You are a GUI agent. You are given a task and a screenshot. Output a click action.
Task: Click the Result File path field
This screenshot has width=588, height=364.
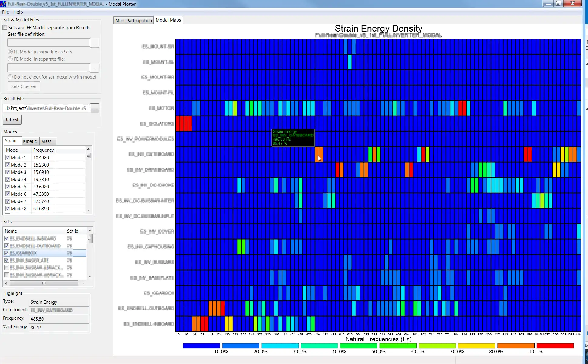click(46, 108)
